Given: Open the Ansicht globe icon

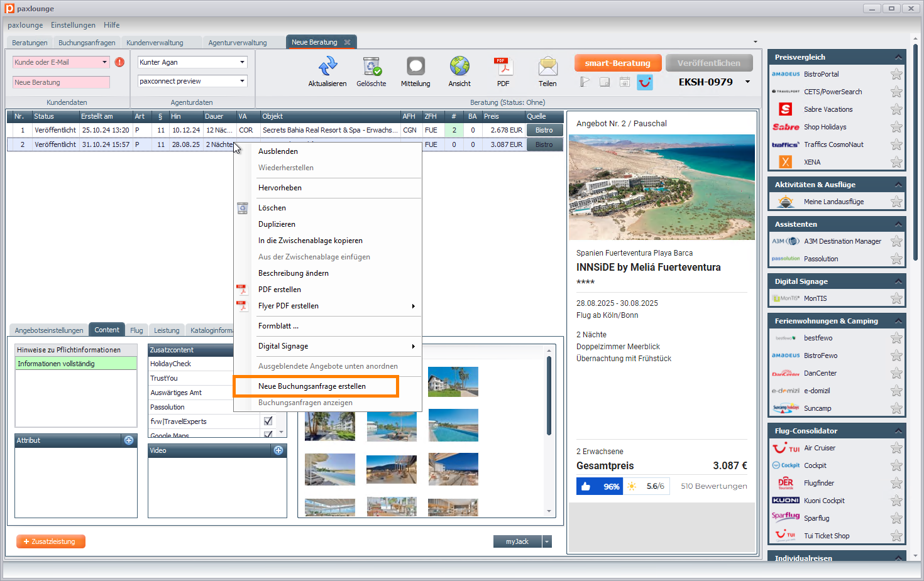Looking at the screenshot, I should point(459,66).
